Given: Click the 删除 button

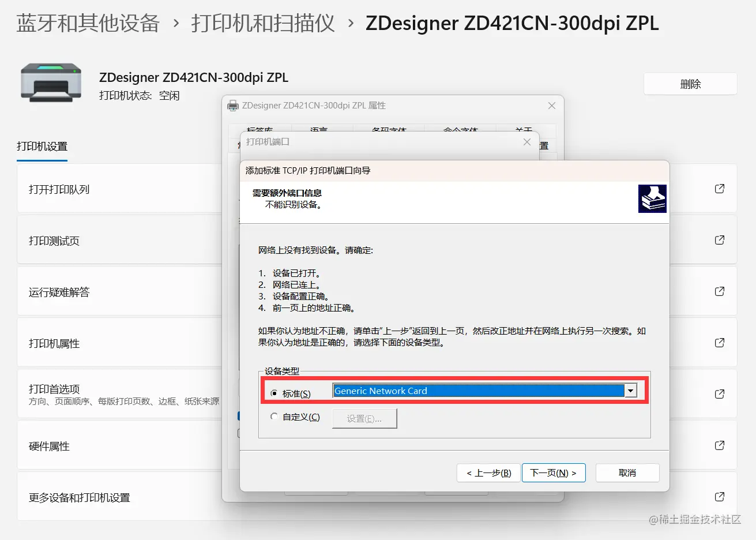Looking at the screenshot, I should pos(690,83).
